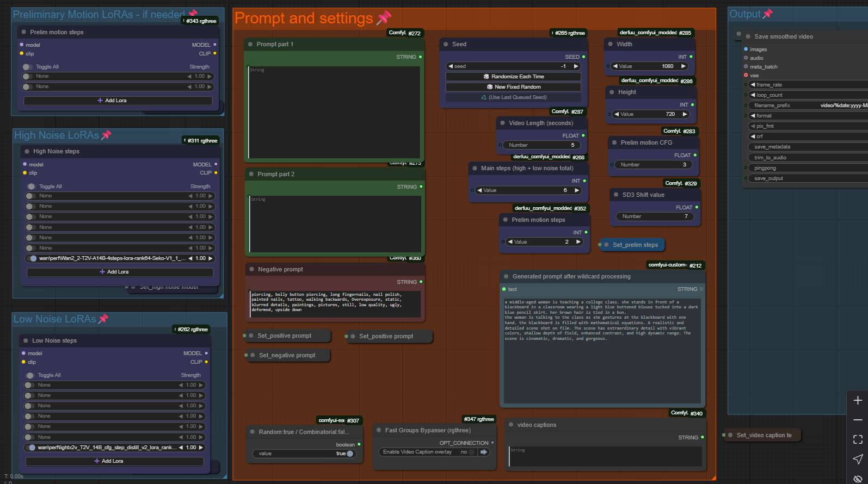Open the format dropdown in Save smoothed video
Viewport: 868px width, 484px height.
point(805,116)
